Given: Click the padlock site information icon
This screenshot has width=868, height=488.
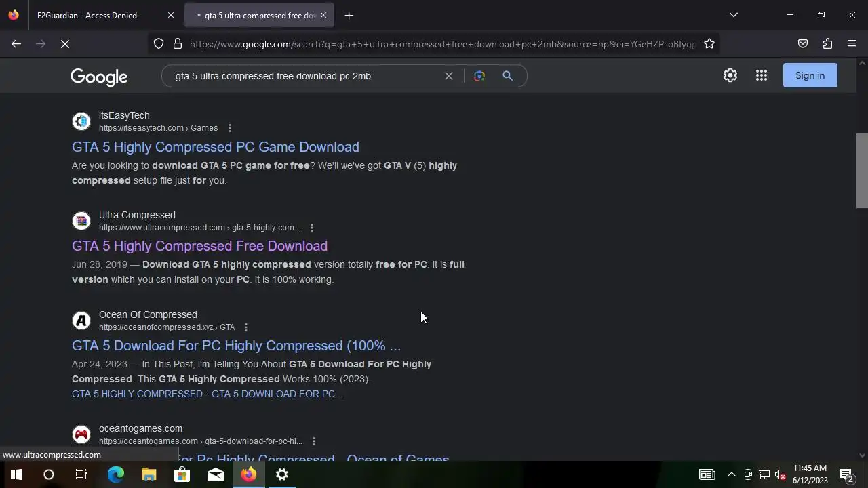Looking at the screenshot, I should (x=178, y=44).
